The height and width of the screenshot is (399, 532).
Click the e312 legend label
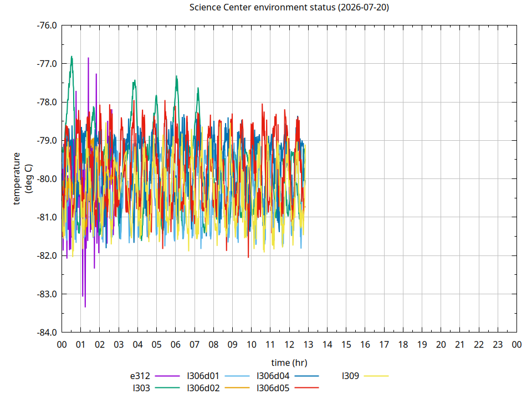[140, 376]
